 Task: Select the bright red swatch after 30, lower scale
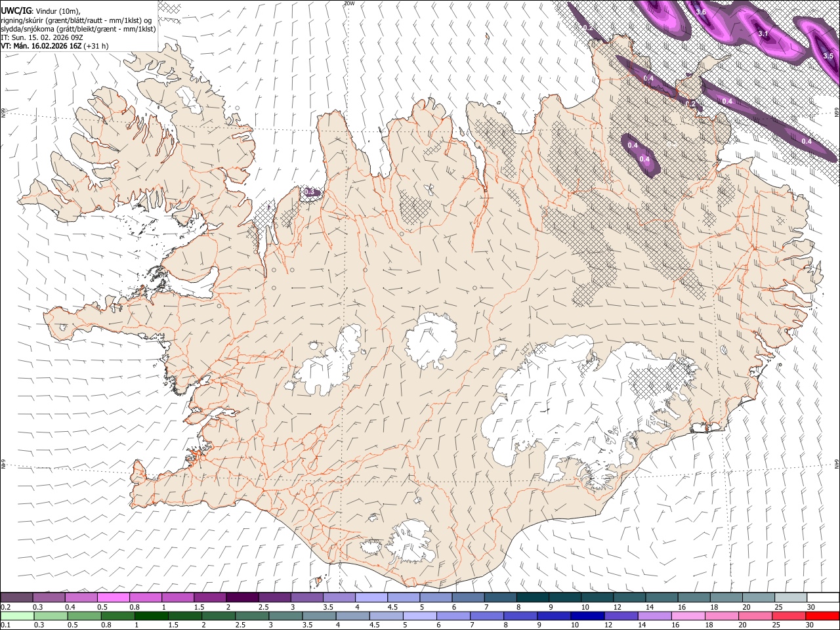(x=824, y=616)
